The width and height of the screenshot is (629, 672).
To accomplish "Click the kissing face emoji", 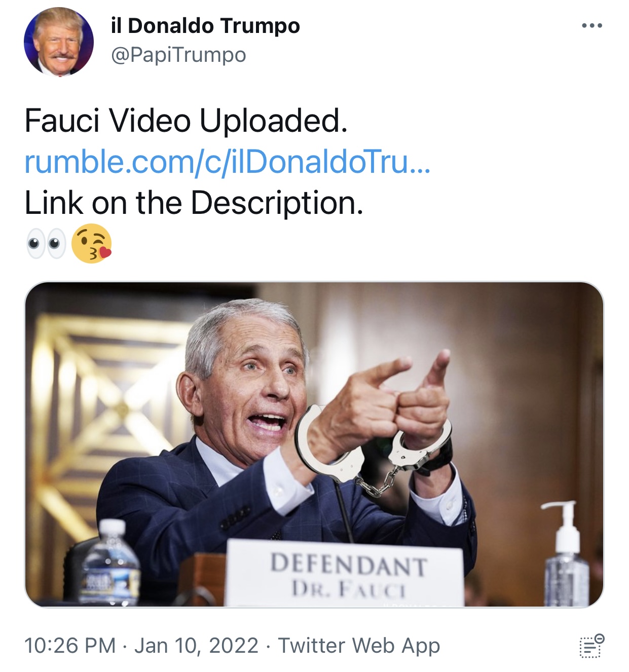I will pyautogui.click(x=91, y=243).
